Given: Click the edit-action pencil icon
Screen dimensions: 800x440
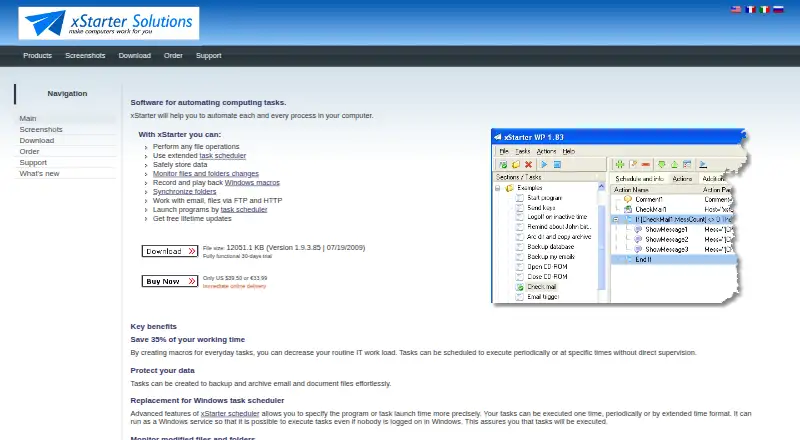Looking at the screenshot, I should click(633, 164).
